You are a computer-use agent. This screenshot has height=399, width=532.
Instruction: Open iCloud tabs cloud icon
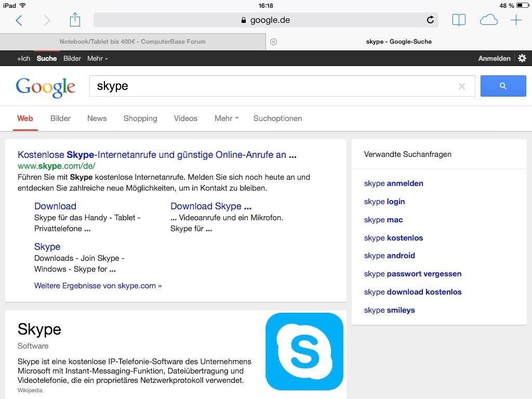click(488, 20)
